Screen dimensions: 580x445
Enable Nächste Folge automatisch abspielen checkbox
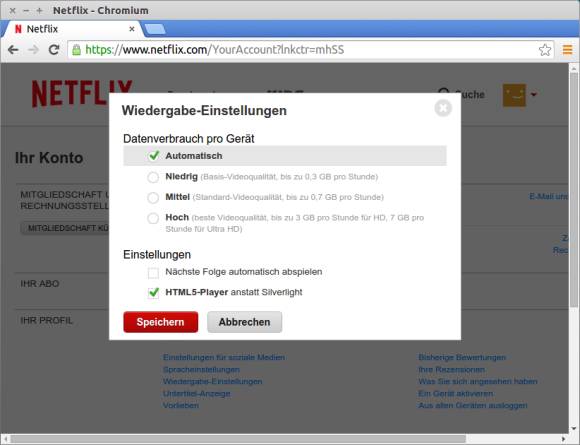coord(153,273)
